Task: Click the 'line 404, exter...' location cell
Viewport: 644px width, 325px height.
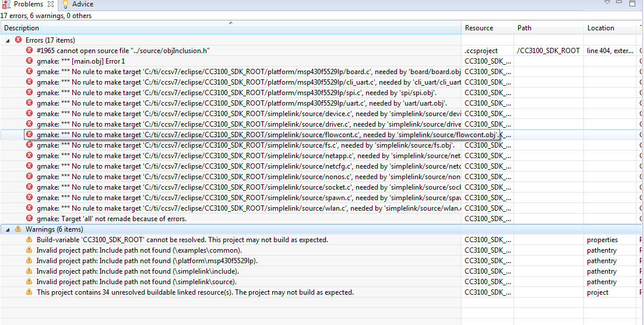Action: pyautogui.click(x=610, y=51)
